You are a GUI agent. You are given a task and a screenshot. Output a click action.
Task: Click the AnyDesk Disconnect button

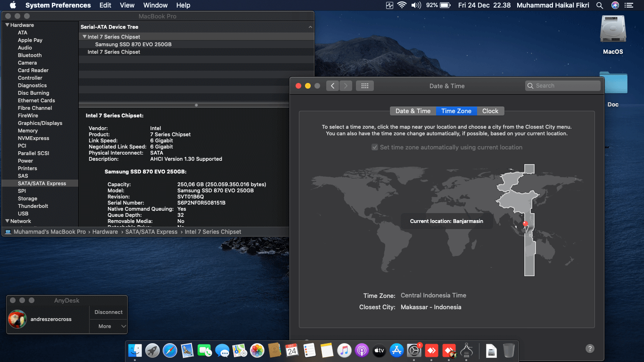click(108, 312)
